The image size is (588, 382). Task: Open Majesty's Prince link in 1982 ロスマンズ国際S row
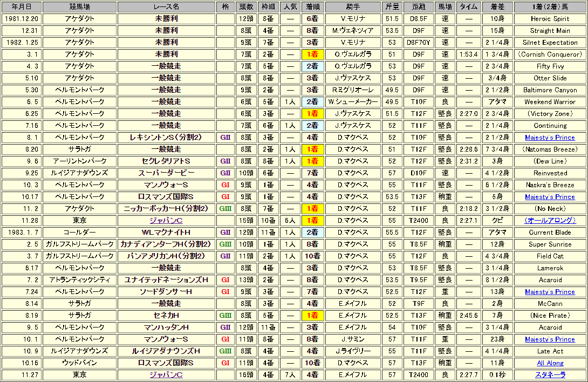point(550,196)
